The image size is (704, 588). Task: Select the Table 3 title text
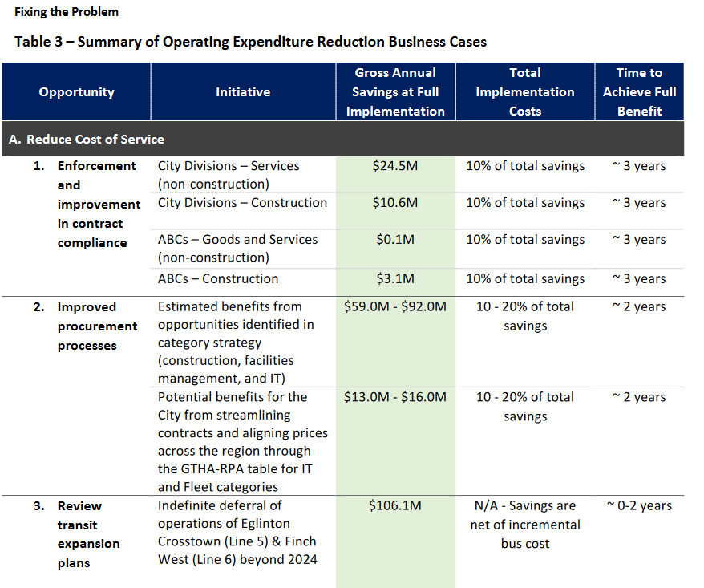pyautogui.click(x=250, y=41)
